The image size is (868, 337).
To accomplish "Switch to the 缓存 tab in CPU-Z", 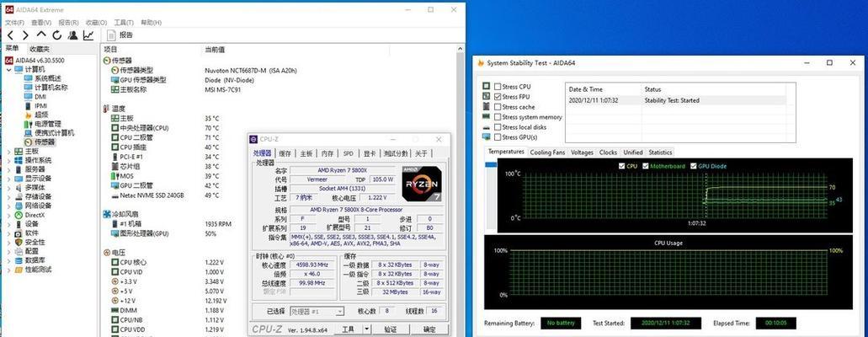I will (x=285, y=154).
